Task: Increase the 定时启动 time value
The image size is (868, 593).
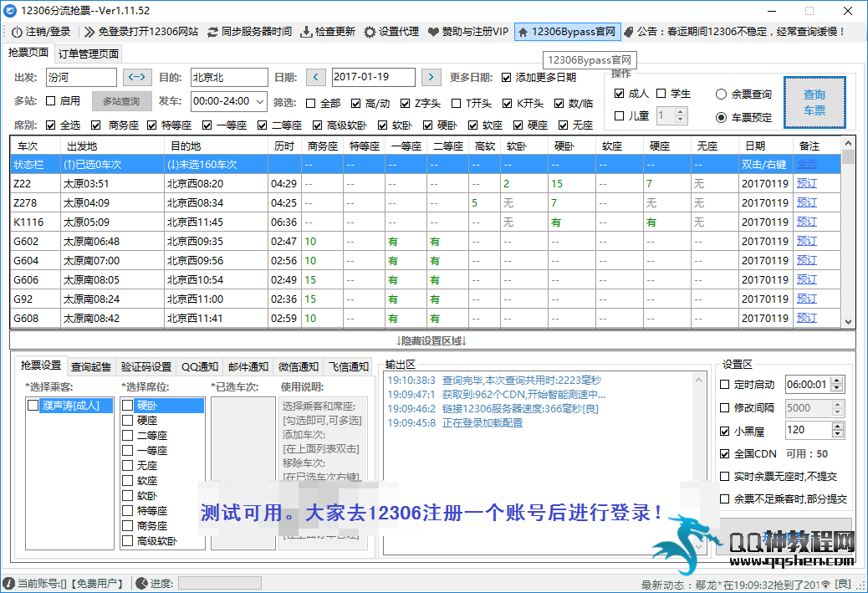Action: 838,381
